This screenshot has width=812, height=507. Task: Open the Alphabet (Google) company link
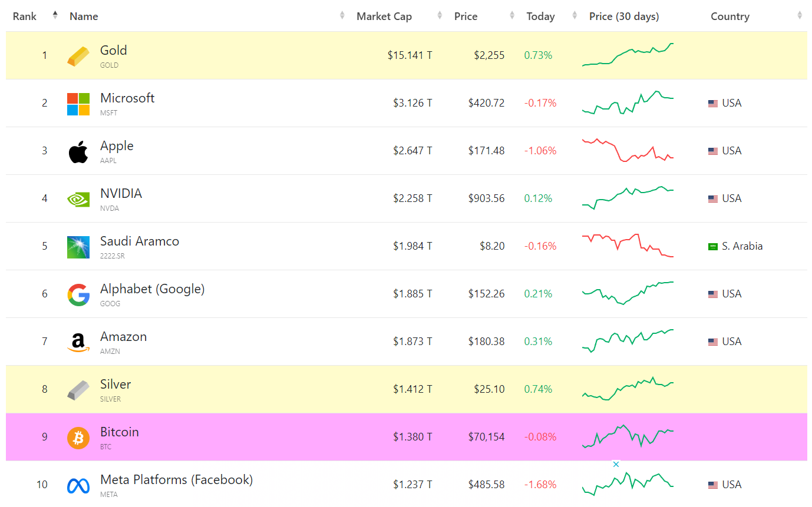(x=152, y=289)
